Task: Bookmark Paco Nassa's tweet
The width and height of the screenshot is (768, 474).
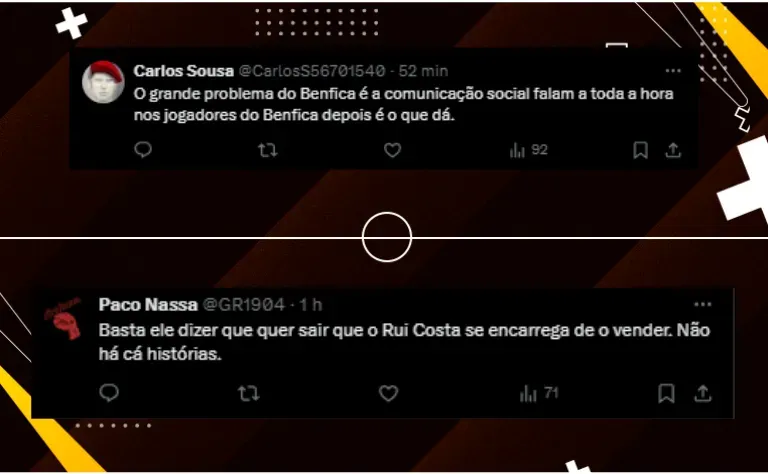Action: point(666,393)
